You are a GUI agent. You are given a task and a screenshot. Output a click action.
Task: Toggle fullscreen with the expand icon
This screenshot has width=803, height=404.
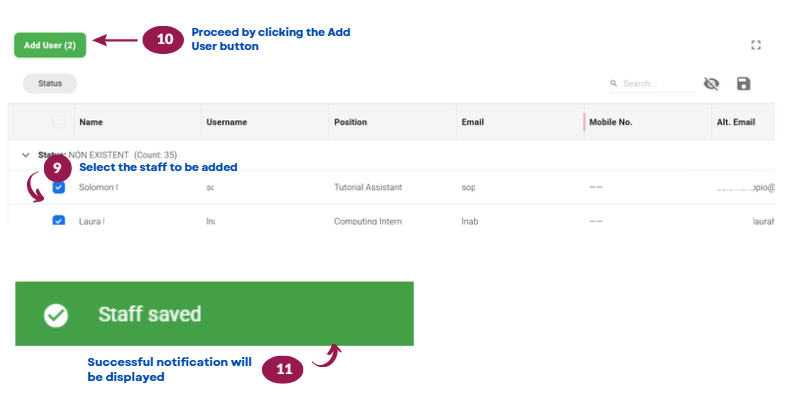[x=756, y=45]
